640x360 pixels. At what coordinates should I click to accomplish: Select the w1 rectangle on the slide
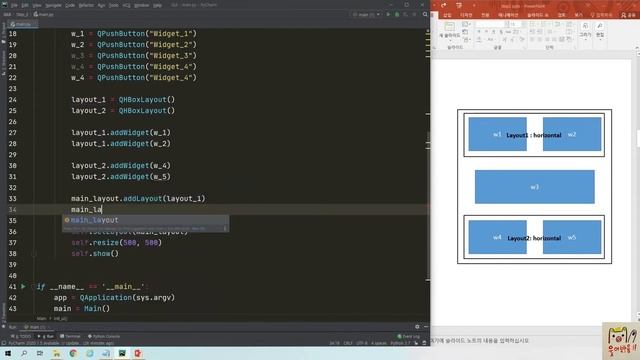tap(497, 134)
